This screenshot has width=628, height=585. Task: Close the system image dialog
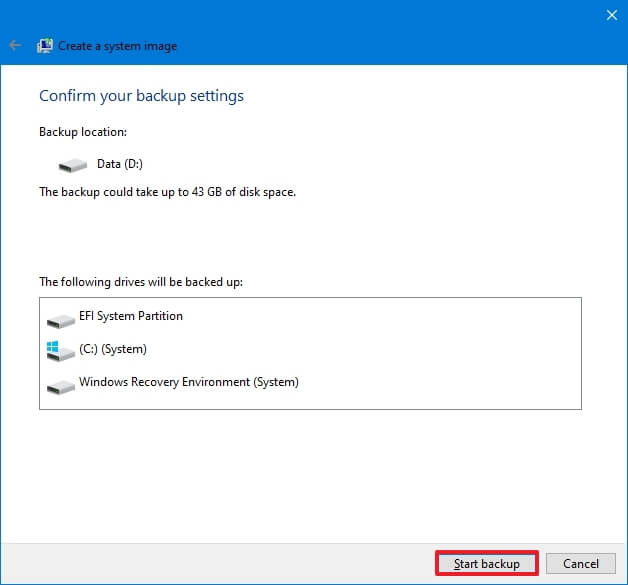click(611, 15)
